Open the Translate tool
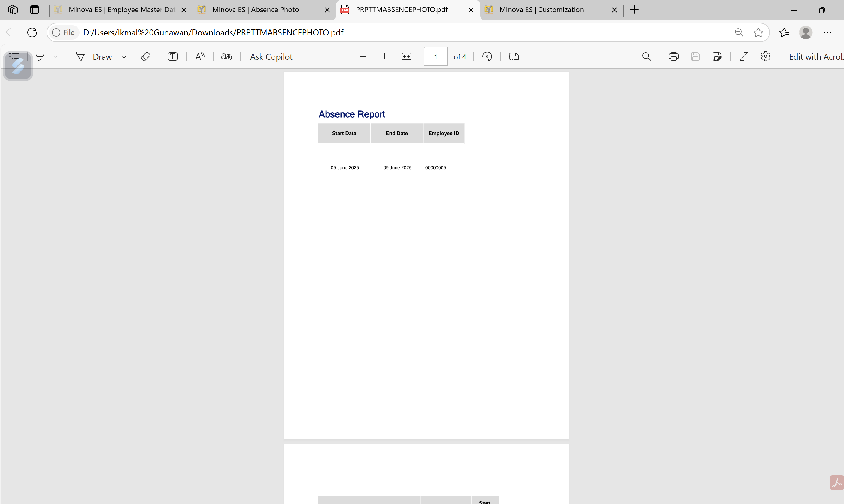The width and height of the screenshot is (844, 504). pyautogui.click(x=227, y=56)
